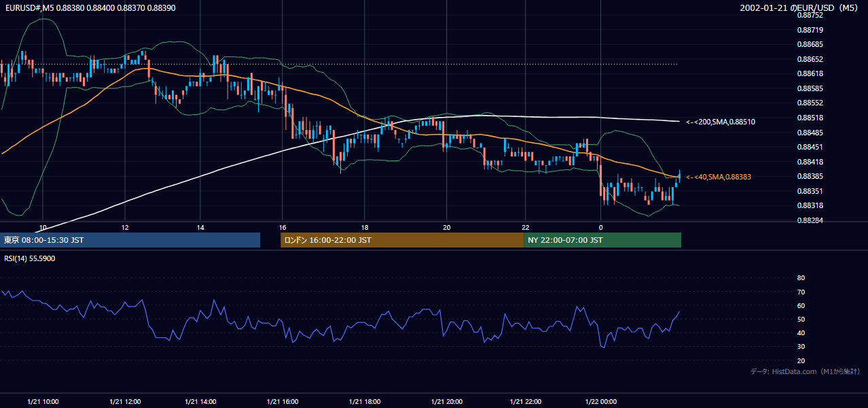Click the RSI scale value 70
Image resolution: width=868 pixels, height=408 pixels.
(801, 292)
